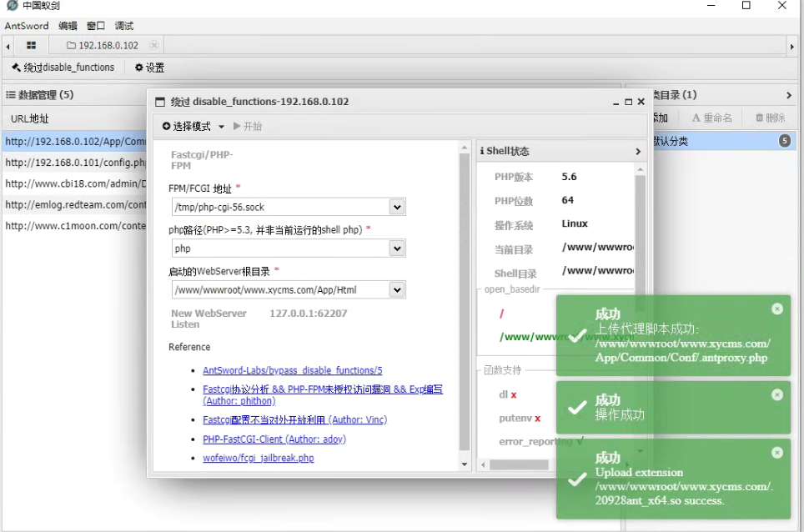
Task: Maximize the 中国蚁剑 main window
Action: 746,6
